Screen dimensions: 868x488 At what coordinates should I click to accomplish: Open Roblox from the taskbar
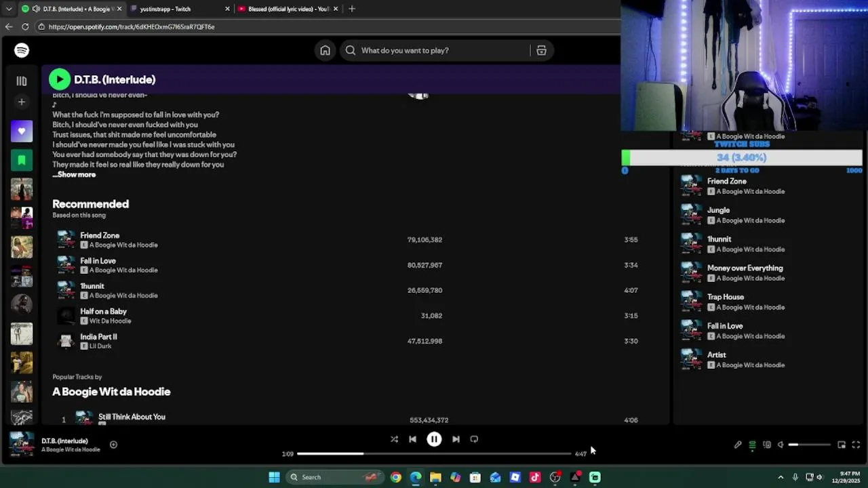click(x=515, y=477)
